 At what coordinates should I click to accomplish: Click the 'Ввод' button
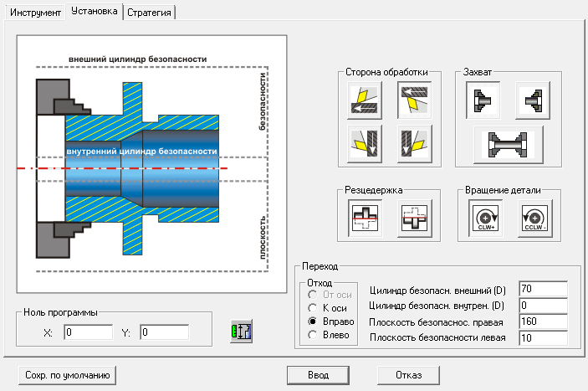click(x=318, y=375)
